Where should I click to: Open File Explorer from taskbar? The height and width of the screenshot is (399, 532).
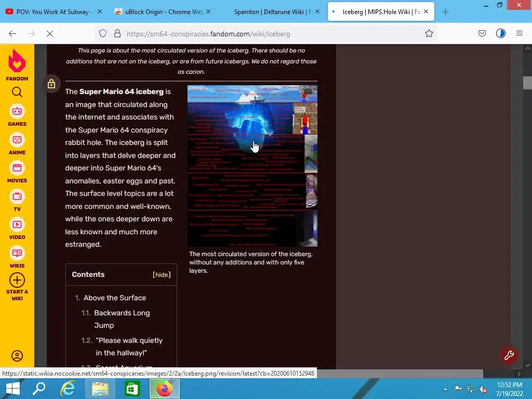tap(100, 389)
